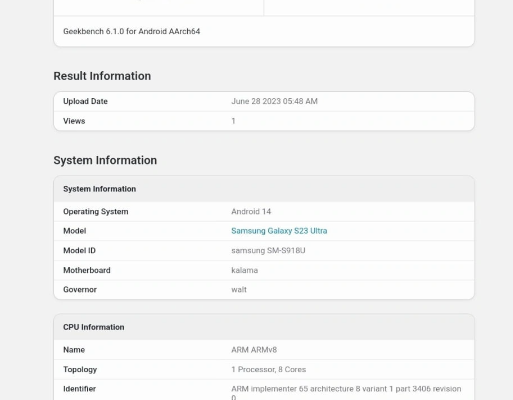Select the walt governor value
Screen dimensions: 513x400
(x=239, y=290)
